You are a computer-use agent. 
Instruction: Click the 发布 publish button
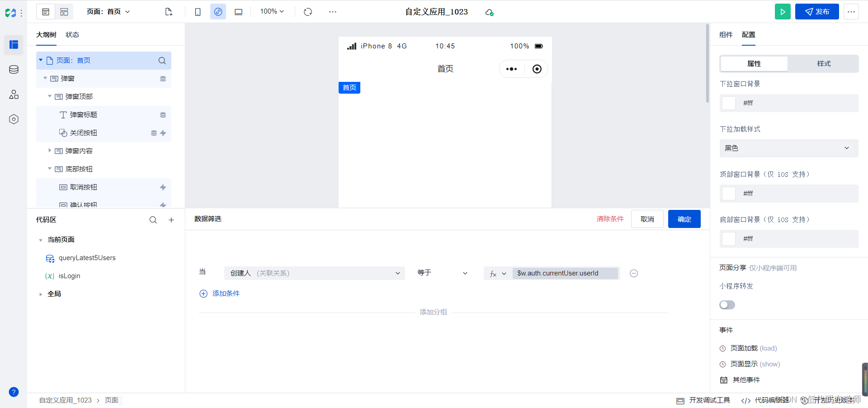817,12
